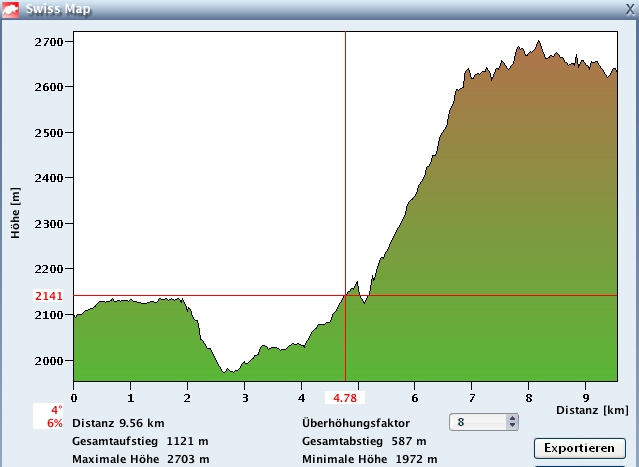Click the Höhe [m] vertical axis label

click(x=14, y=212)
